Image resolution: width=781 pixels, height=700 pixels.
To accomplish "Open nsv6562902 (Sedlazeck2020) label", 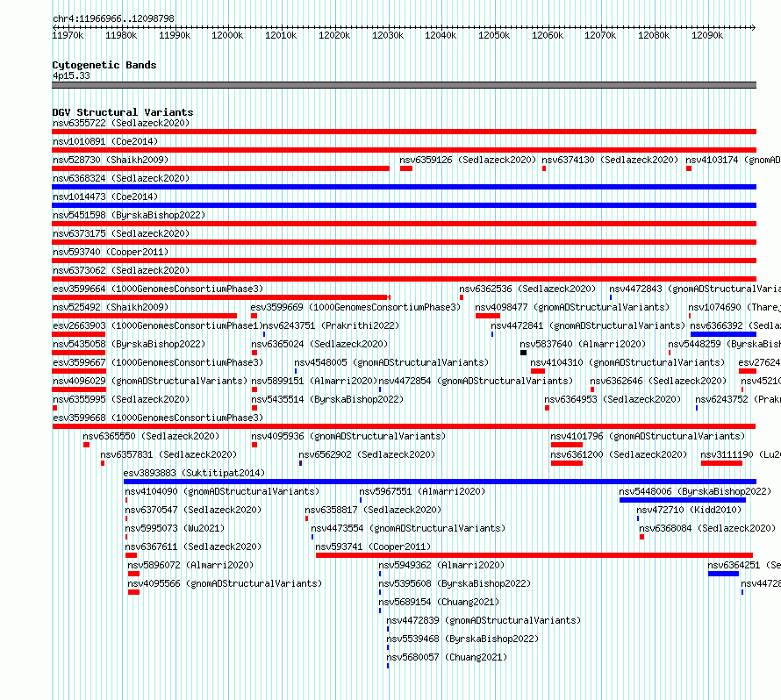I will coord(367,454).
